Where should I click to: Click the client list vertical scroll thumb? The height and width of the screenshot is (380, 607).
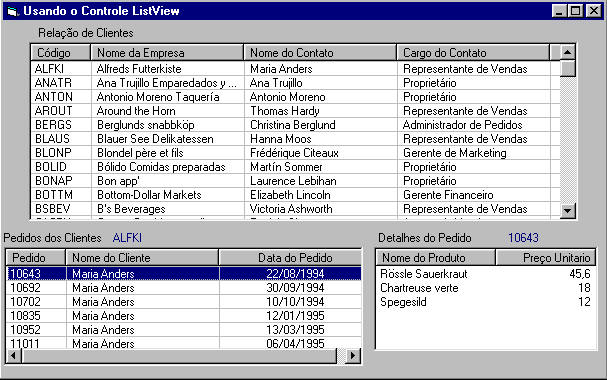[x=568, y=68]
